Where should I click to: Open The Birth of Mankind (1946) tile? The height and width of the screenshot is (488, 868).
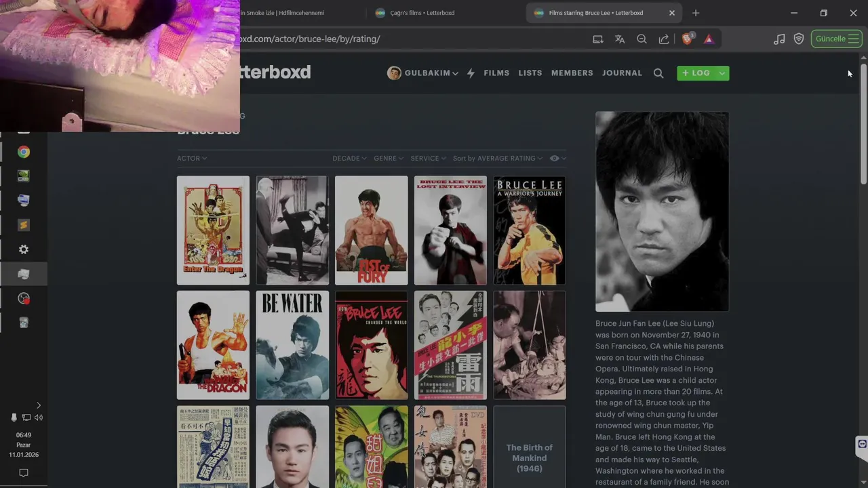(530, 447)
